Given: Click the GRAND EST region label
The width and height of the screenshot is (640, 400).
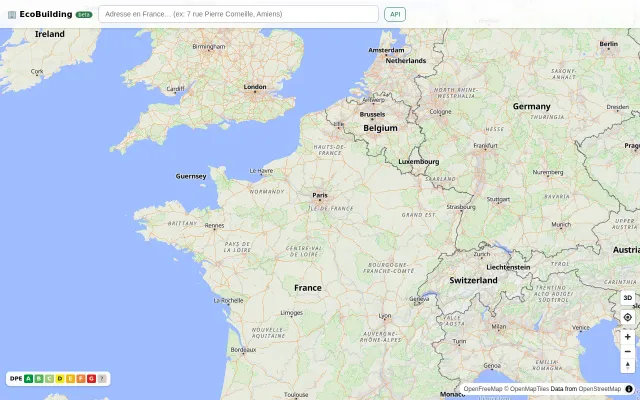Looking at the screenshot, I should coord(419,215).
